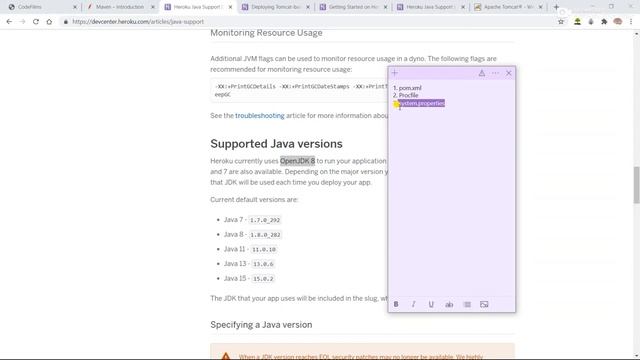Open the browser extensions puzzle icon
640x360 pixels.
pos(604,22)
